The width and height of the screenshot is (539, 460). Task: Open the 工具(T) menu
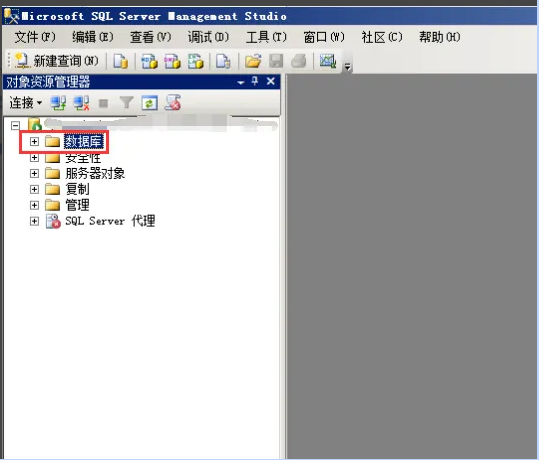point(266,37)
